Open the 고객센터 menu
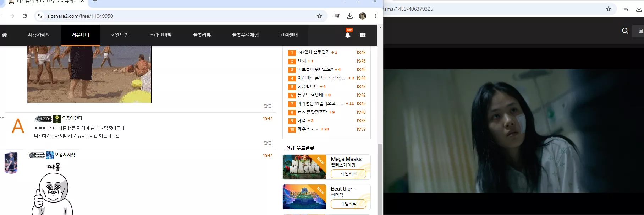 tap(289, 35)
